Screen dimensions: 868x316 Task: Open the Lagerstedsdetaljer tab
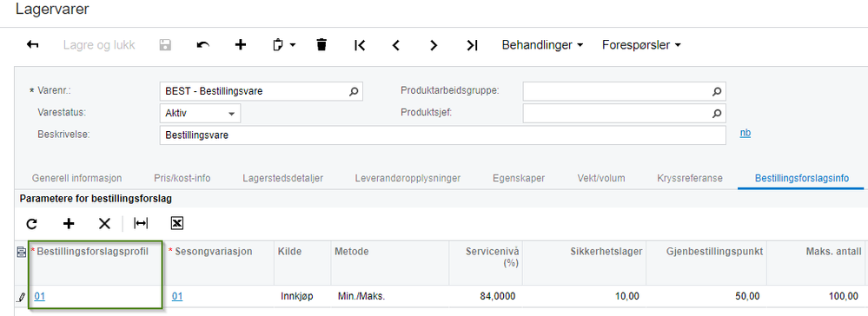coord(283,178)
